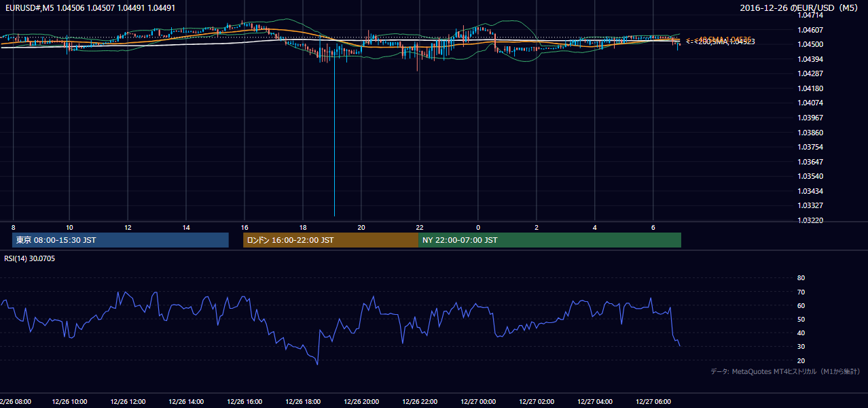The width and height of the screenshot is (868, 408).
Task: Click bottom time label 12/27 00:00
Action: pos(478,402)
